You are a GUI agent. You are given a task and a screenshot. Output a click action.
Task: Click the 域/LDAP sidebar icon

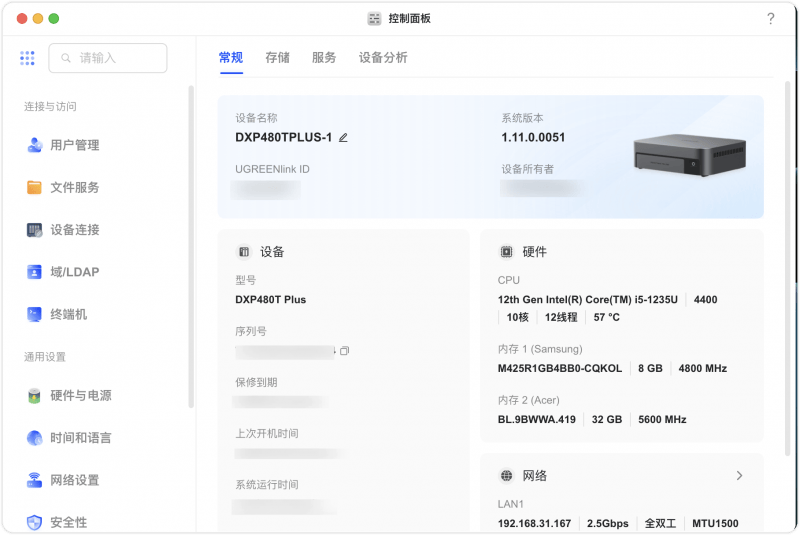(x=34, y=272)
